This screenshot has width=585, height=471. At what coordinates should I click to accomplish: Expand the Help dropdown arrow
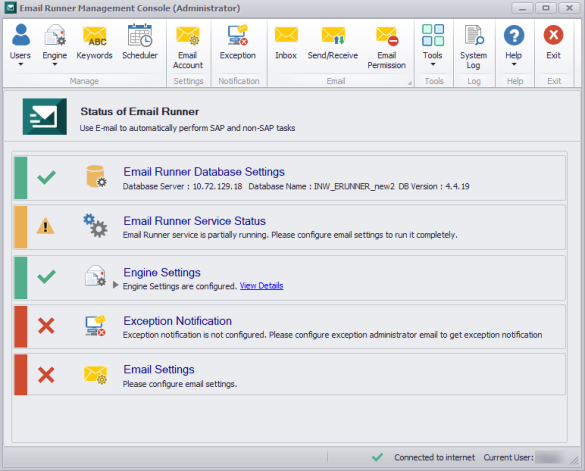coord(514,65)
